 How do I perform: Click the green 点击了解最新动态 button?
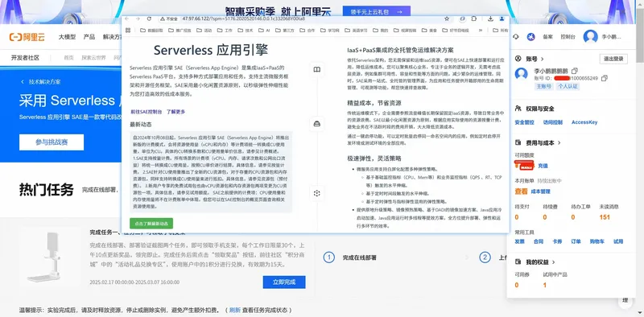pos(151,224)
